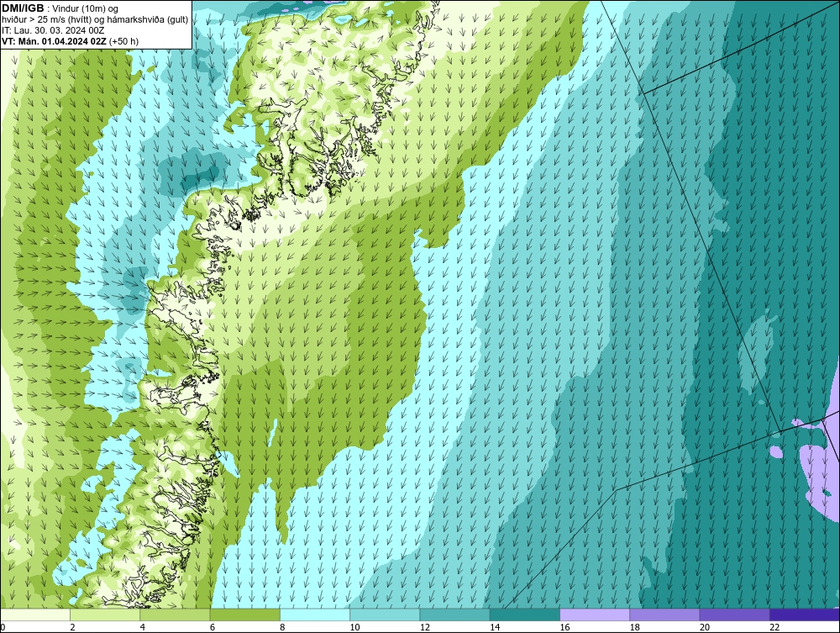This screenshot has height=633, width=840.
Task: Click the legend scale label '4'
Action: (x=143, y=627)
